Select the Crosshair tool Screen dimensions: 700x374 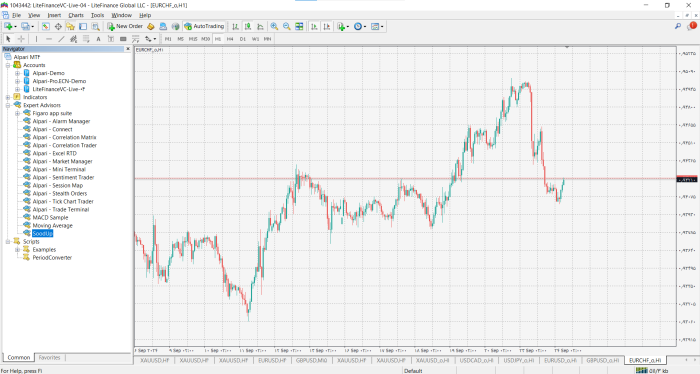click(21, 39)
